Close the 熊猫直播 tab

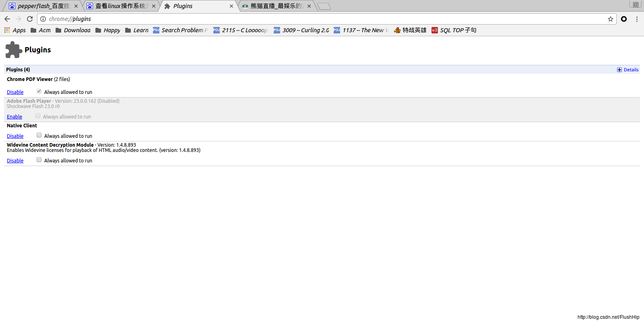(x=309, y=6)
